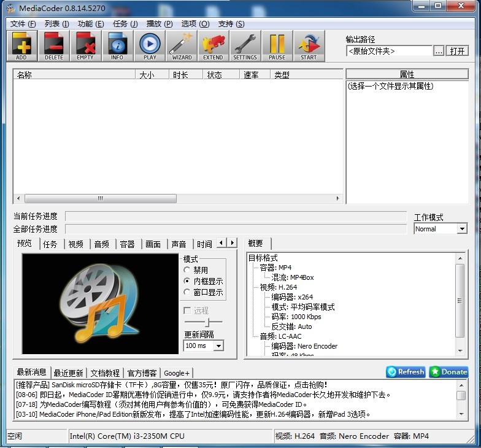Image resolution: width=481 pixels, height=448 pixels.
Task: Click the 打开 output folder button
Action: pos(457,52)
